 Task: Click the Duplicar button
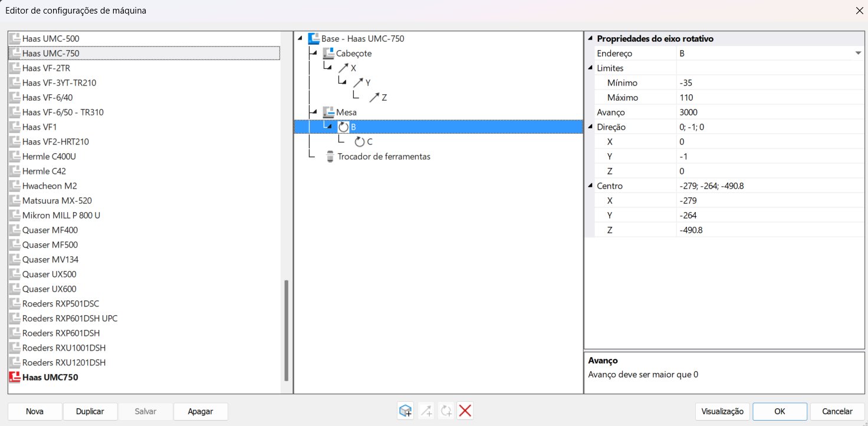(90, 411)
